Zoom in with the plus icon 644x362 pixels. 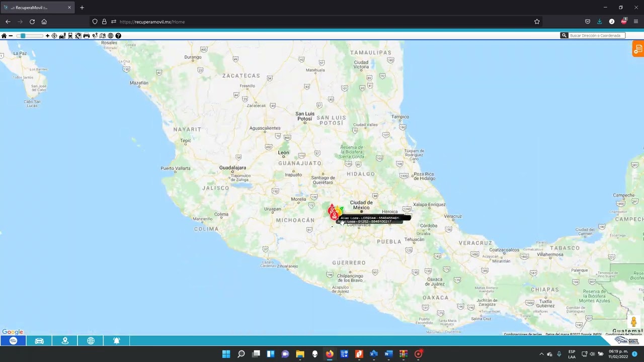pyautogui.click(x=47, y=36)
